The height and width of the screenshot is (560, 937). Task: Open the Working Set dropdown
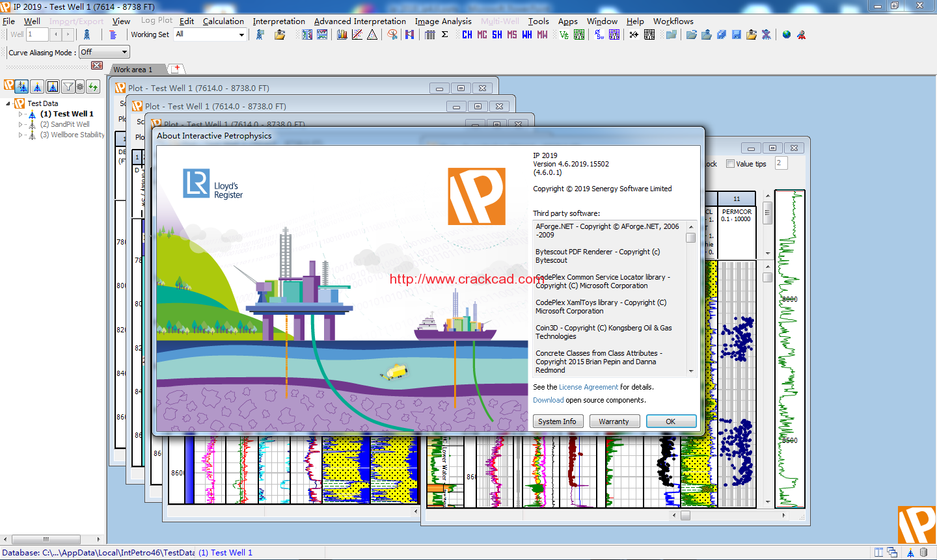click(242, 34)
